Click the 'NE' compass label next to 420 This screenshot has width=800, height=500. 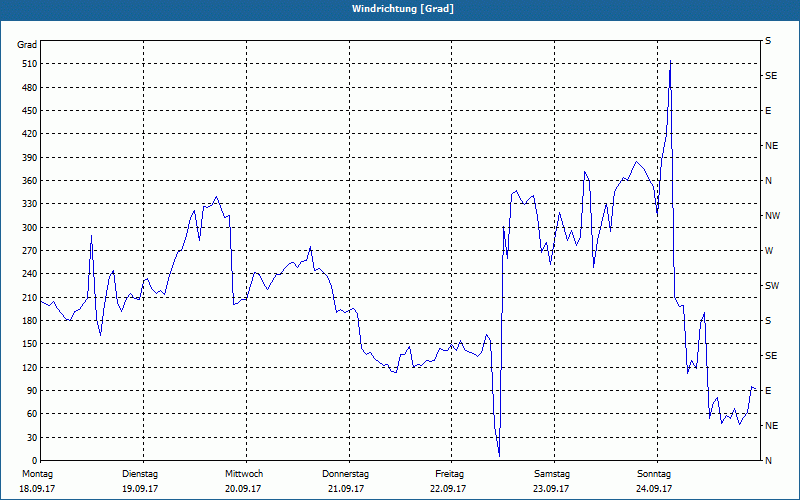tap(771, 146)
